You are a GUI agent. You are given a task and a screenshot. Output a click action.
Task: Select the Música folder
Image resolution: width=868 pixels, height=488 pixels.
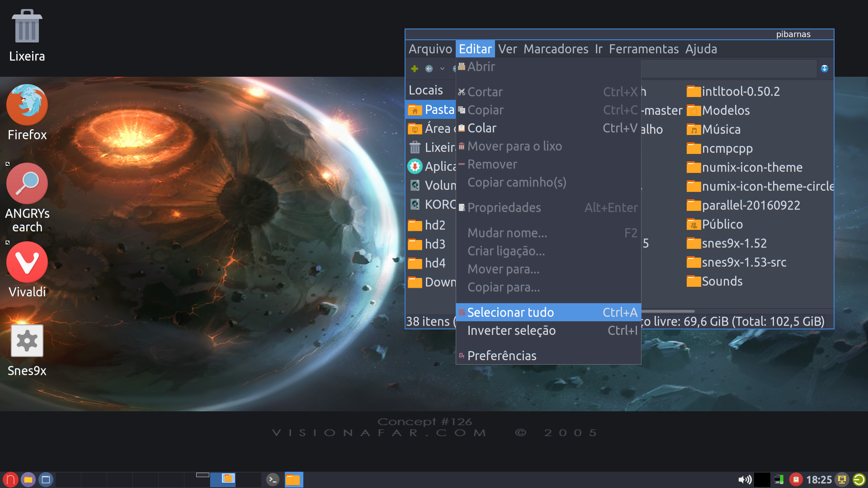pyautogui.click(x=713, y=129)
